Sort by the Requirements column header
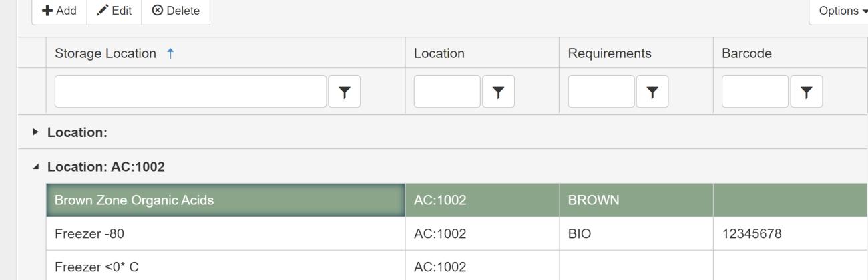Image resolution: width=868 pixels, height=280 pixels. (x=610, y=54)
